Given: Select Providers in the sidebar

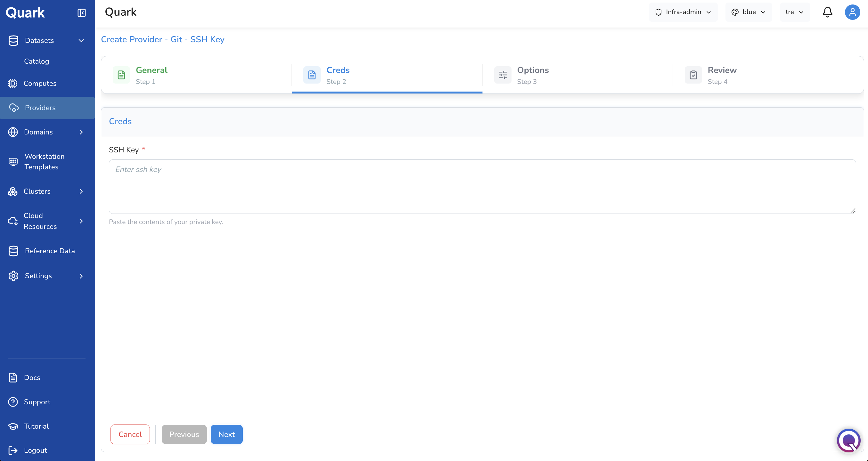Looking at the screenshot, I should coord(47,108).
